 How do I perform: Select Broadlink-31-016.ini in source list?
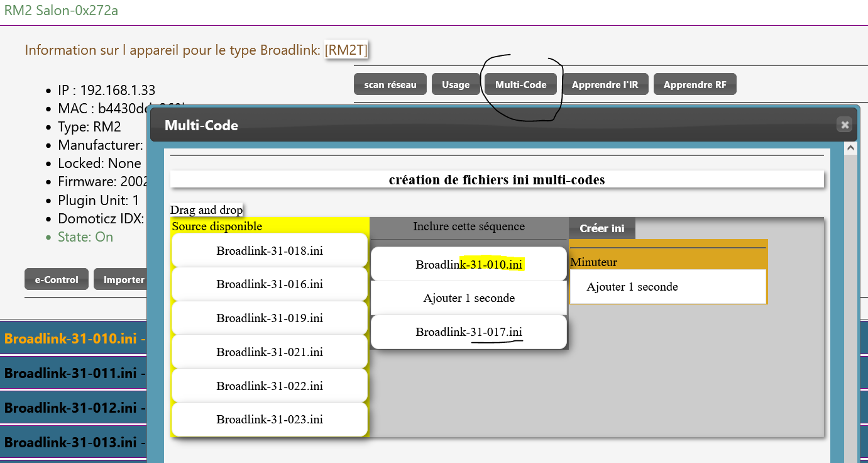click(270, 284)
